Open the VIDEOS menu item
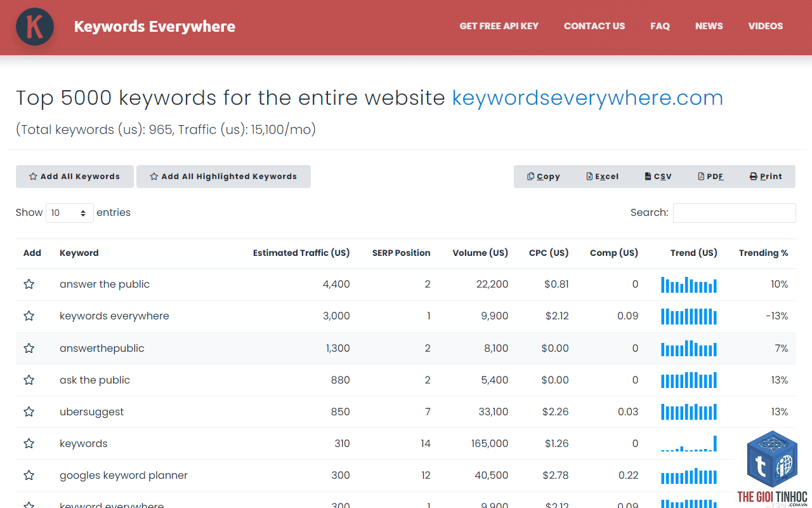This screenshot has height=508, width=812. tap(766, 26)
